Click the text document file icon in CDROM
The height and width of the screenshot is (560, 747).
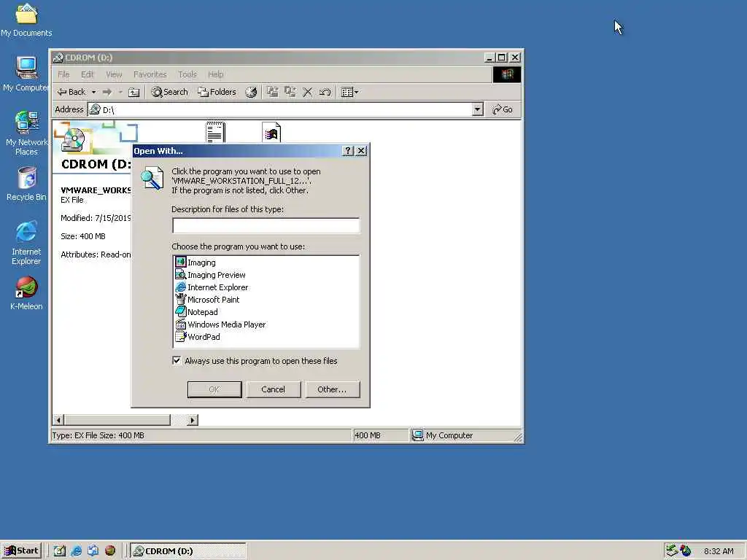coord(215,132)
